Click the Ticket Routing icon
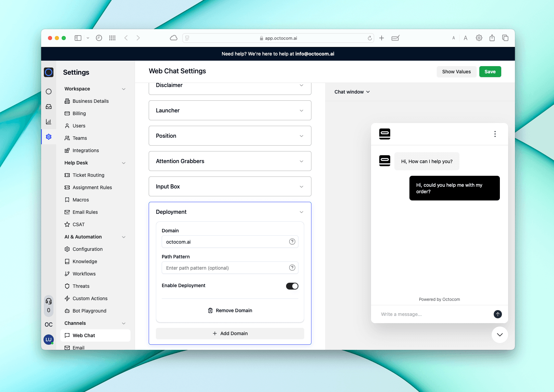 click(67, 175)
